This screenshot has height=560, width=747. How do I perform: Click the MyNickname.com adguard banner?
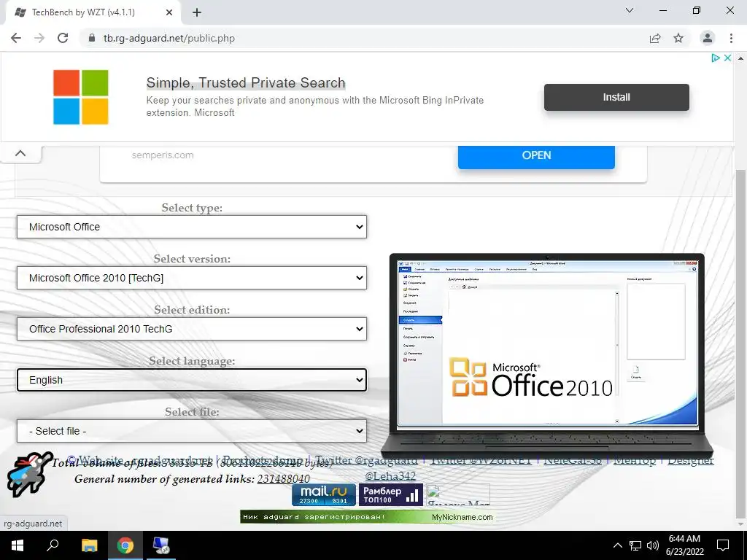(x=368, y=517)
